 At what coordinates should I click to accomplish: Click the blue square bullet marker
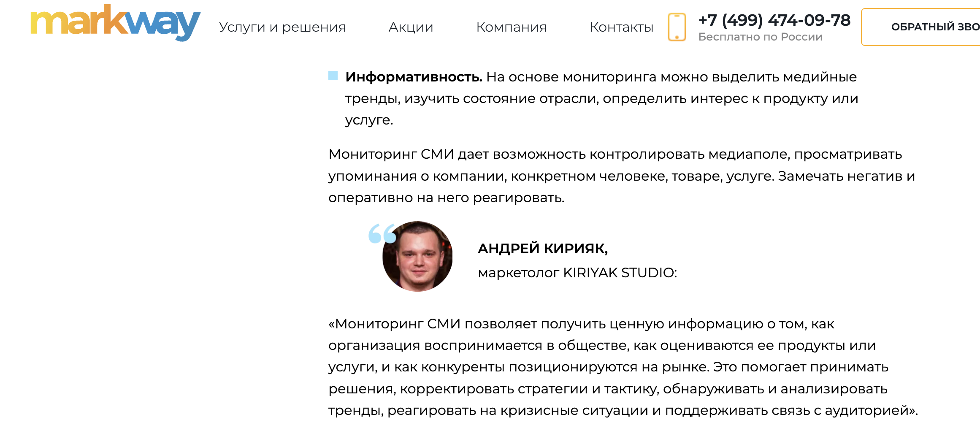point(333,76)
